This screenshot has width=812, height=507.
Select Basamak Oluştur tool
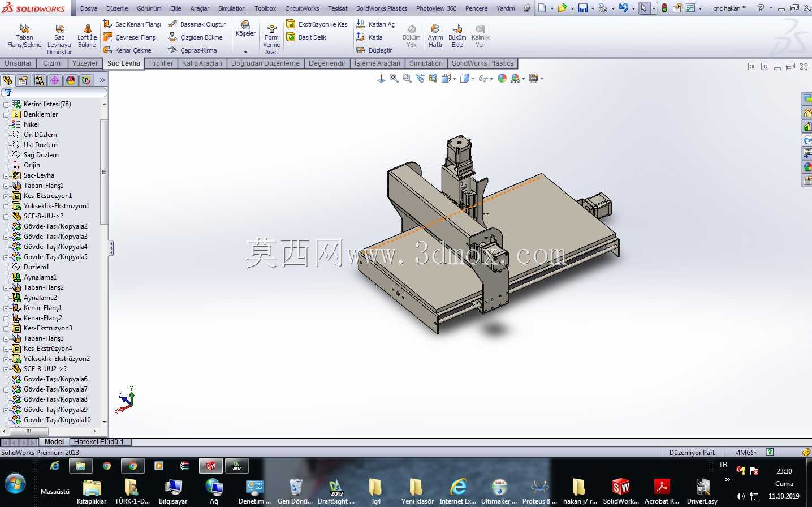(197, 24)
